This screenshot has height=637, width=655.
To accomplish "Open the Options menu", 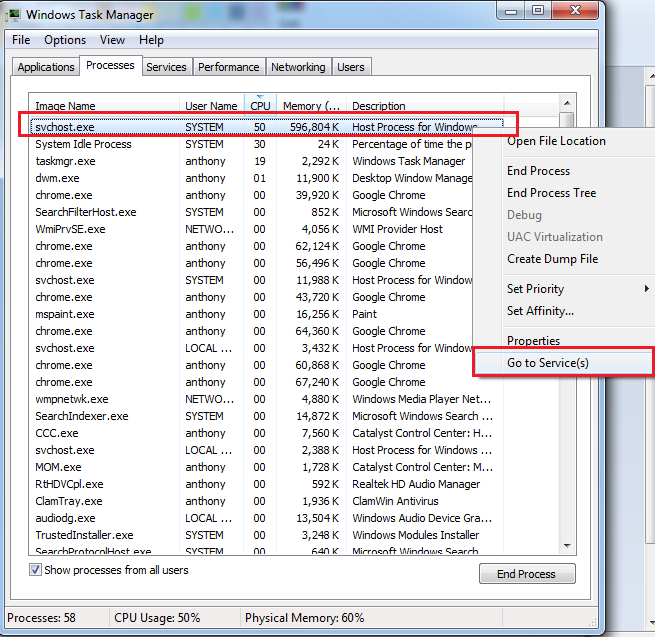I will coord(65,40).
